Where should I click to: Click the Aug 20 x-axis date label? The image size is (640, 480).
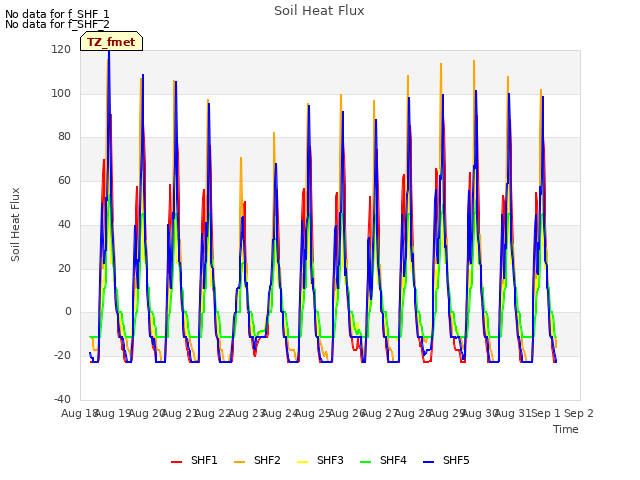click(147, 413)
